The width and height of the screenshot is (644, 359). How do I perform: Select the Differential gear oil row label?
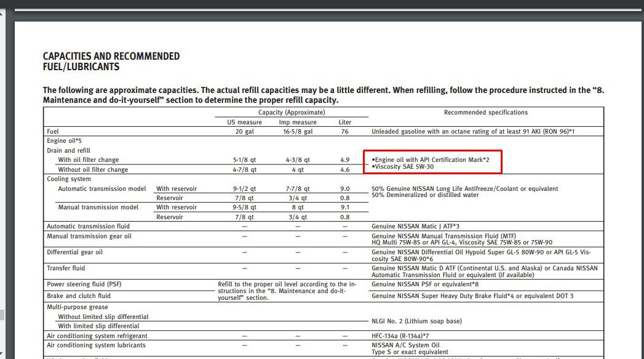[74, 252]
